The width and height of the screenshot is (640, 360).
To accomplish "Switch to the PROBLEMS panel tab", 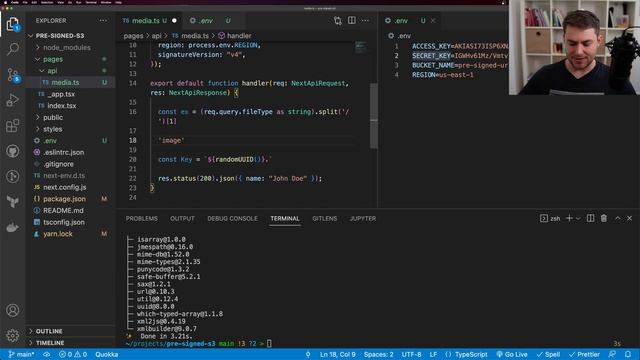I will pyautogui.click(x=141, y=218).
